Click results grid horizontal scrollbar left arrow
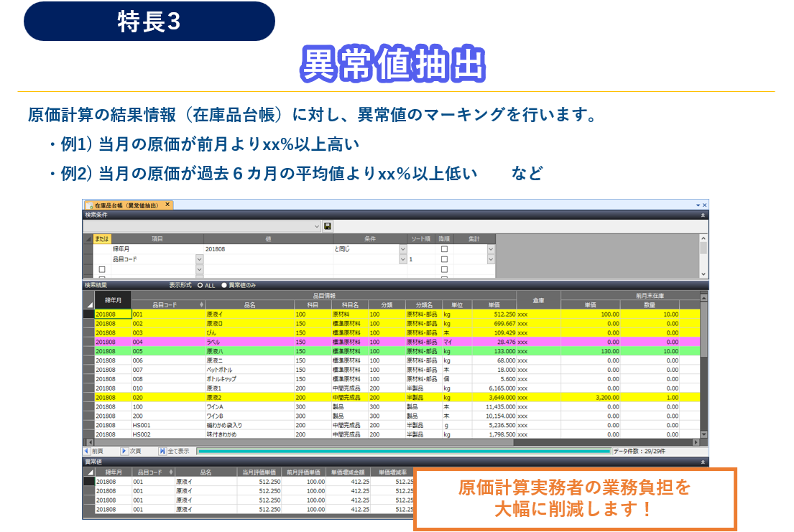 point(90,442)
